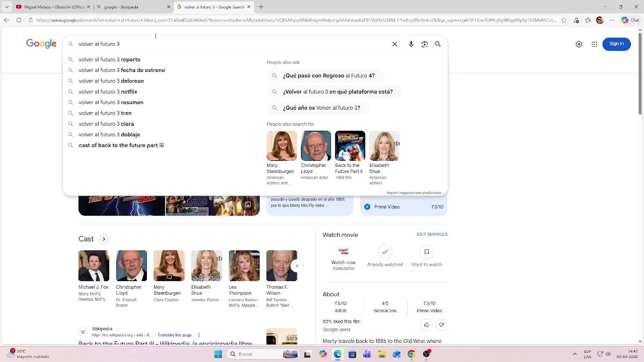
Task: Click the Google logo
Action: (41, 44)
